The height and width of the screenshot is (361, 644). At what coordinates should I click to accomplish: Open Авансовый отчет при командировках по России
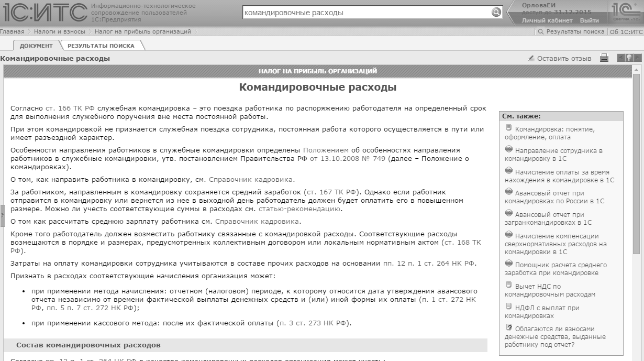click(x=554, y=197)
